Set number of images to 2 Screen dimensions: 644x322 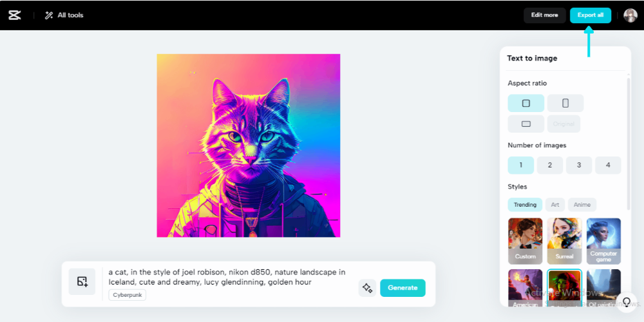click(x=549, y=165)
